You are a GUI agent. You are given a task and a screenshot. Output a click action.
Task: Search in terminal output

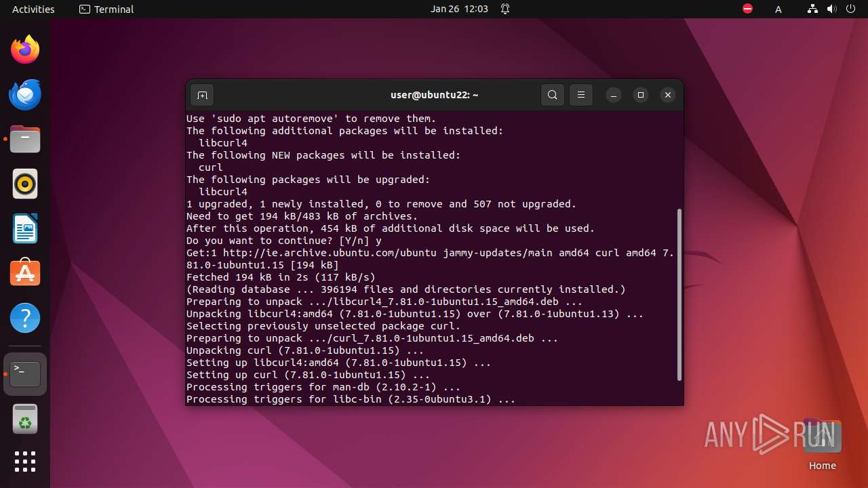pyautogui.click(x=553, y=95)
